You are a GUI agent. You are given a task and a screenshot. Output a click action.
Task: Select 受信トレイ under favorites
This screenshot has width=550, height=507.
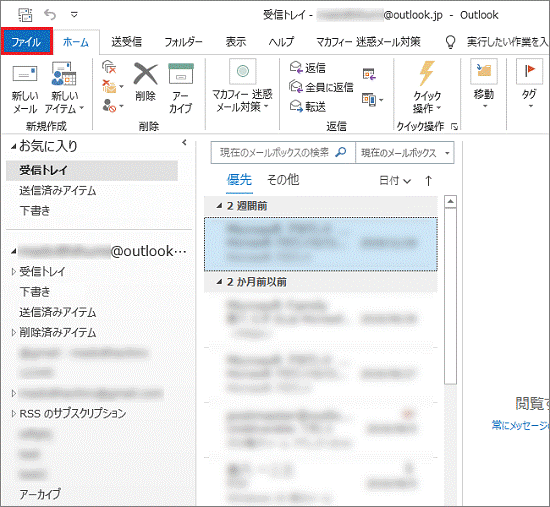tap(92, 171)
